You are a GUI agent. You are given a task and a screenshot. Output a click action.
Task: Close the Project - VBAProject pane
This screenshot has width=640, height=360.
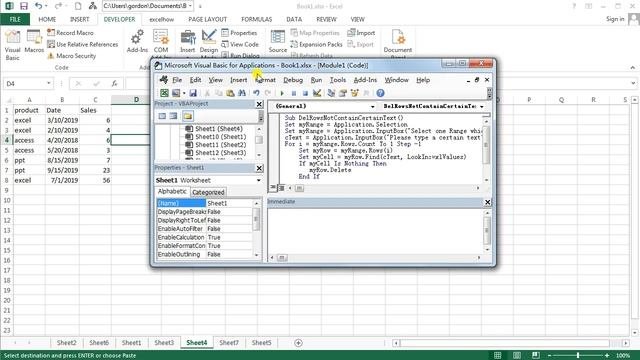point(259,104)
